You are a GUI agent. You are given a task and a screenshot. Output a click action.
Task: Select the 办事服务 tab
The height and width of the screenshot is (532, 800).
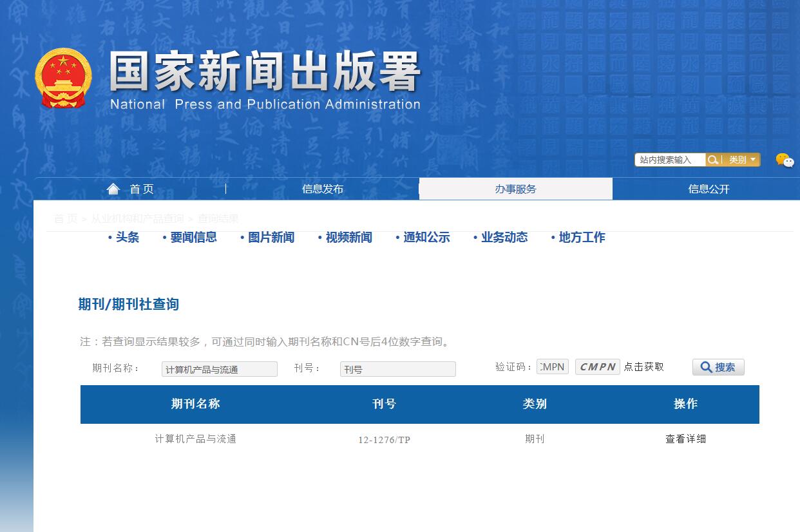[515, 189]
